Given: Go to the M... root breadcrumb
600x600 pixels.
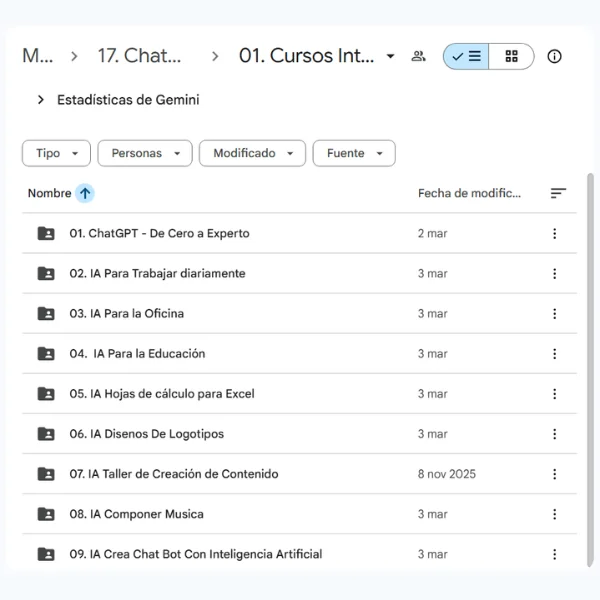Looking at the screenshot, I should 38,56.
